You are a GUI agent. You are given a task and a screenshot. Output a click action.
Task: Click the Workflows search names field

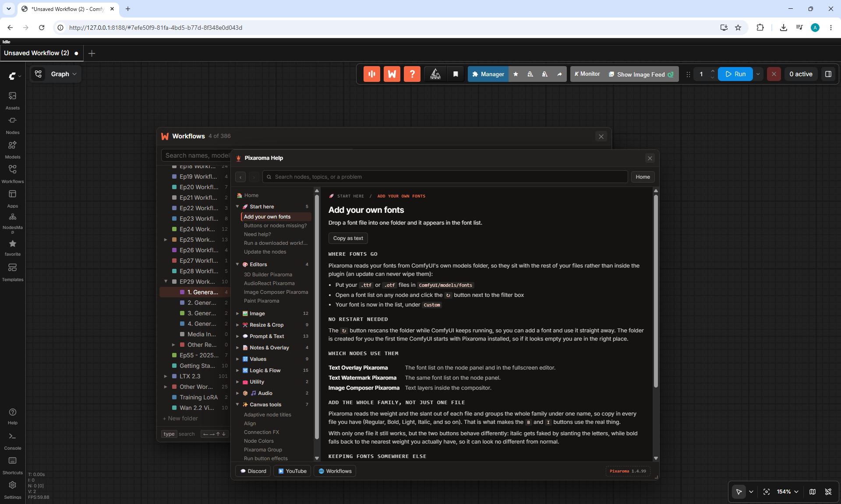pos(196,155)
